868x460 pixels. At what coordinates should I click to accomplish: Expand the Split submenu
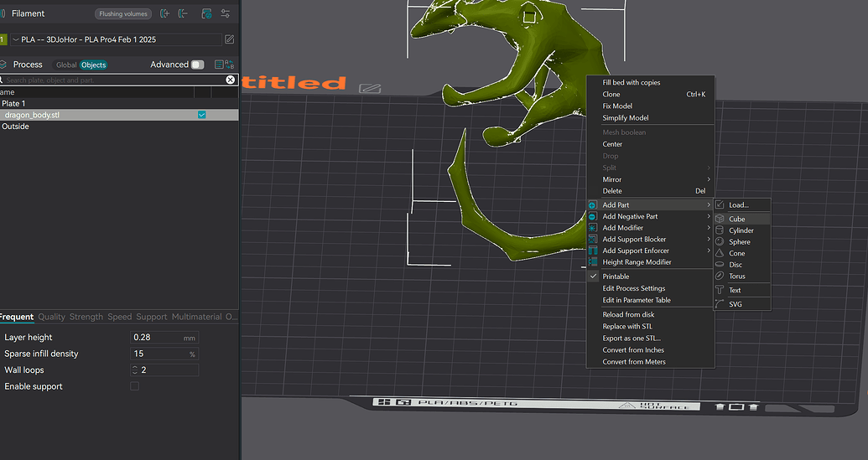pyautogui.click(x=709, y=168)
